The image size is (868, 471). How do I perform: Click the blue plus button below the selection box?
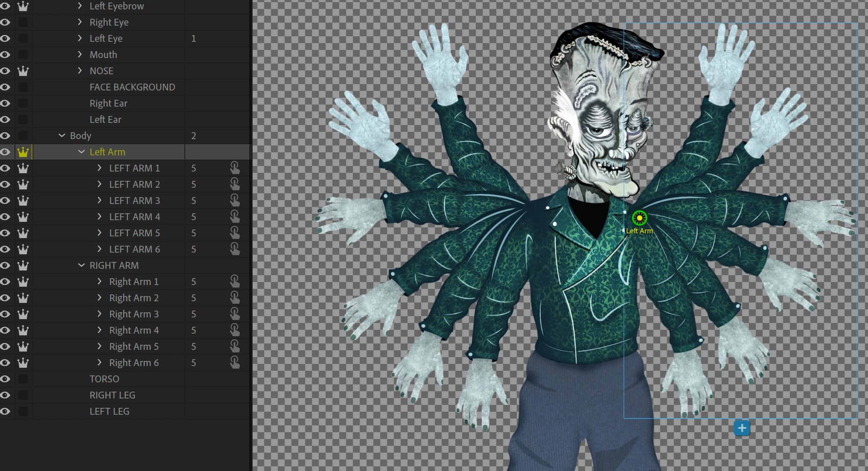pyautogui.click(x=742, y=428)
